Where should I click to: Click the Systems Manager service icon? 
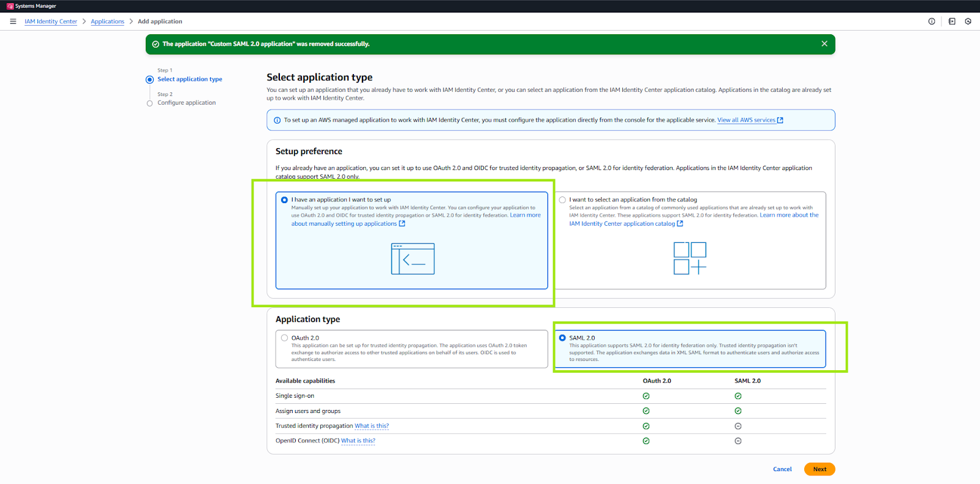click(10, 6)
